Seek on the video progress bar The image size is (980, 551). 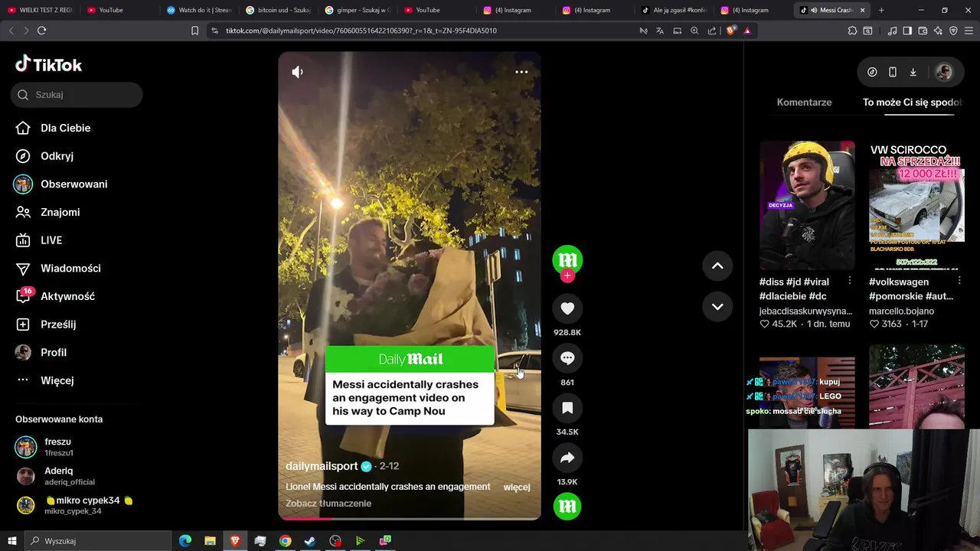pos(410,518)
